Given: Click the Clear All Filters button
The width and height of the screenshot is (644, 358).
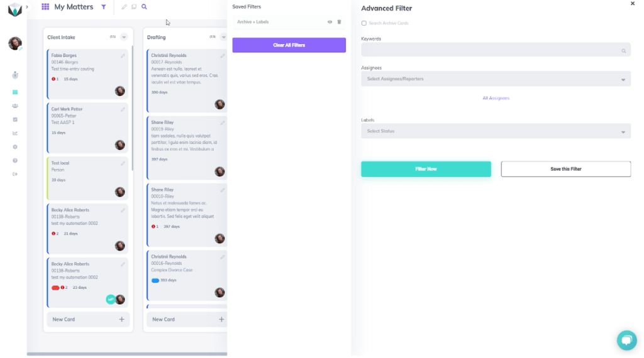Looking at the screenshot, I should tap(289, 45).
